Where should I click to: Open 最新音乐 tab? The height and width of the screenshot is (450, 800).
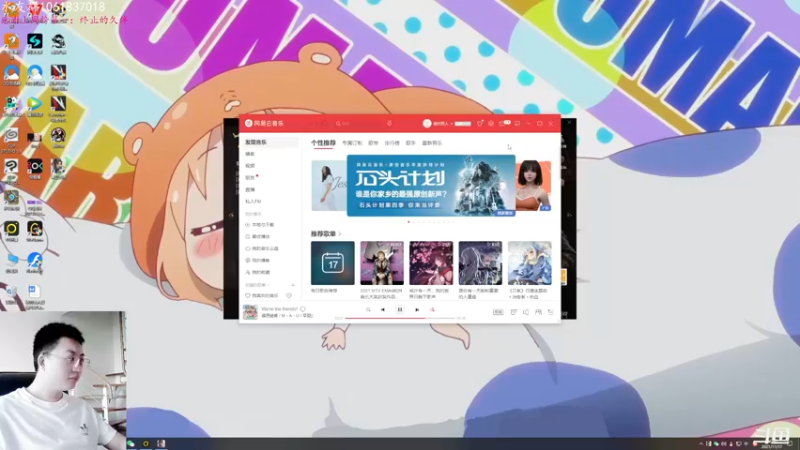pyautogui.click(x=432, y=143)
